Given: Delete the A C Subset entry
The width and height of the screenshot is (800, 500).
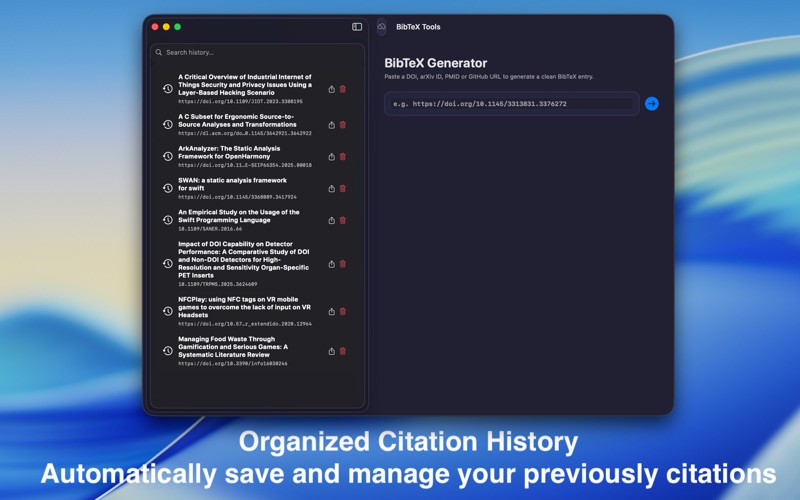Looking at the screenshot, I should (x=343, y=124).
